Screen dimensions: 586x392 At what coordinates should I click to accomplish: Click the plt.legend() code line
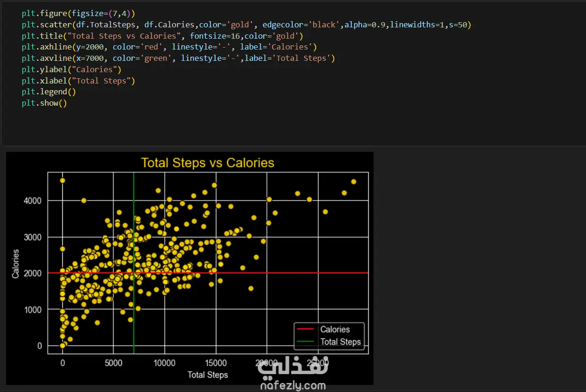point(49,92)
